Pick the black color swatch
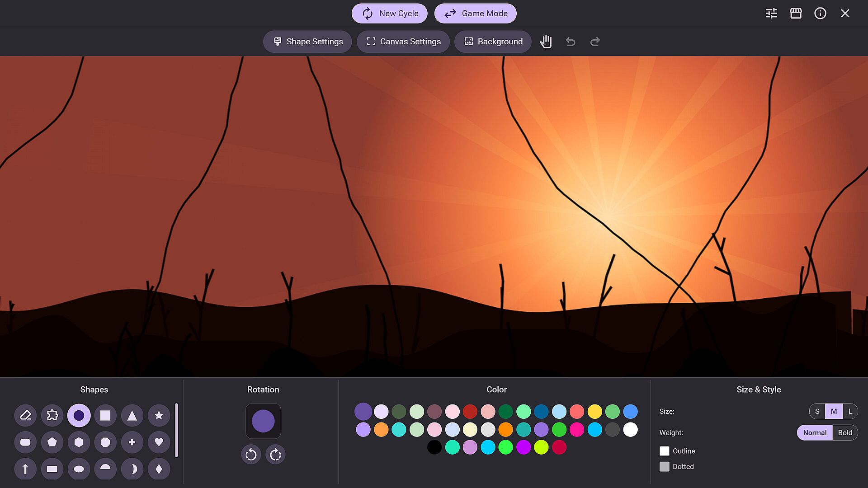The height and width of the screenshot is (488, 868). click(434, 447)
